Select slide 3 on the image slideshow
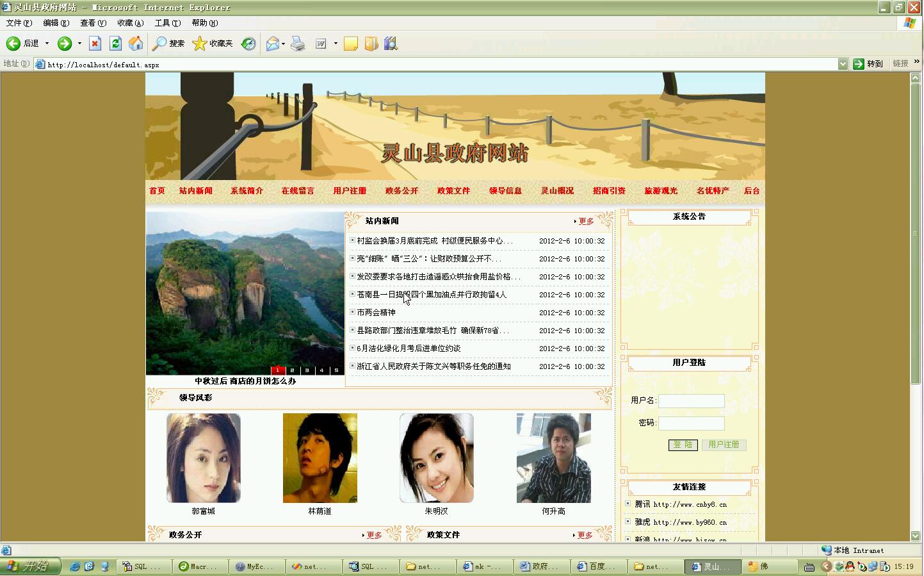The width and height of the screenshot is (924, 576). coord(307,370)
